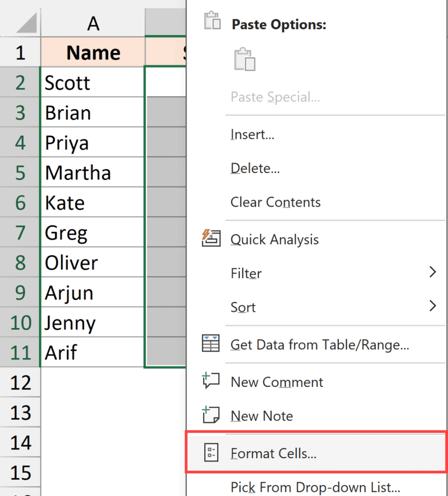Click the Delete menu entry
The image size is (448, 496).
(253, 168)
